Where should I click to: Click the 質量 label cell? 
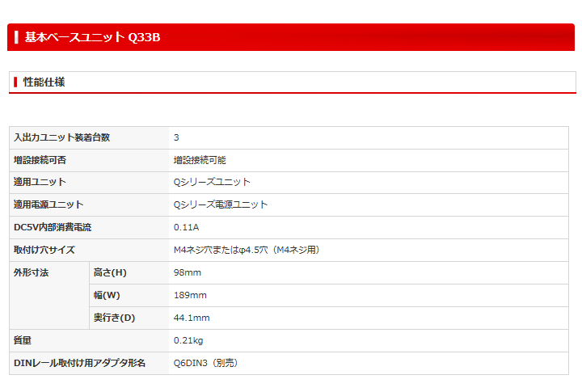[89, 341]
